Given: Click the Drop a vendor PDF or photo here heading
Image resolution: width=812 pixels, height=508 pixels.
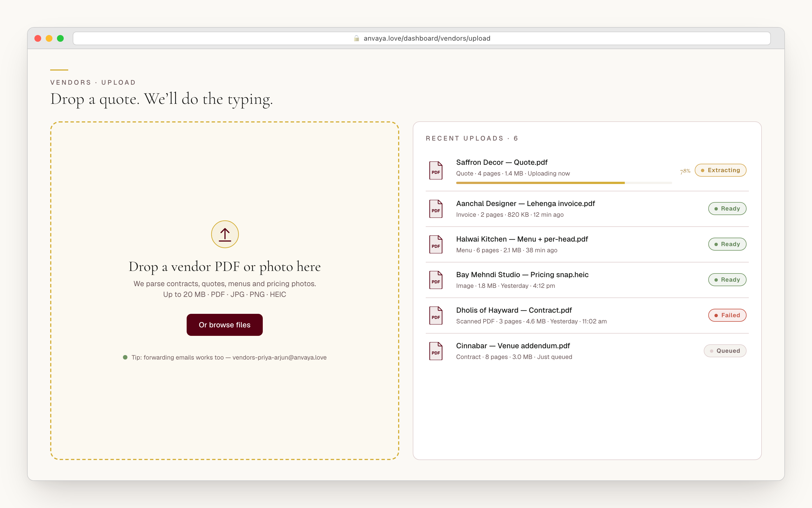Looking at the screenshot, I should point(224,267).
